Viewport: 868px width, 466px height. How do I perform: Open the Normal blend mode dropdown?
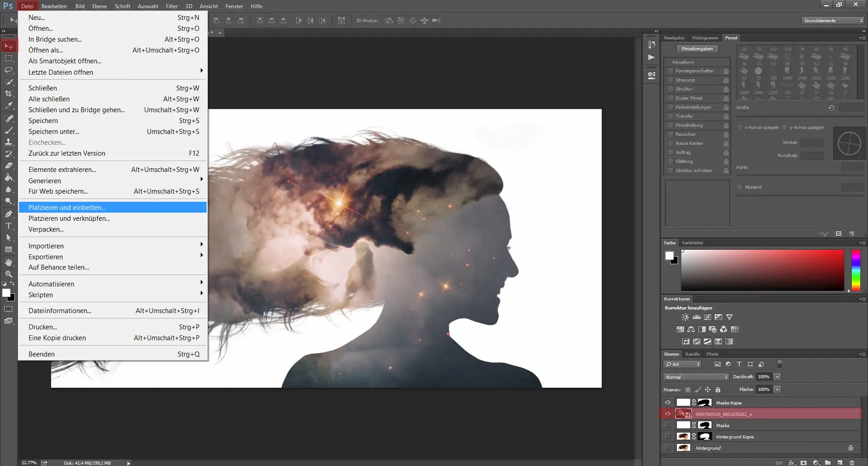pyautogui.click(x=695, y=377)
